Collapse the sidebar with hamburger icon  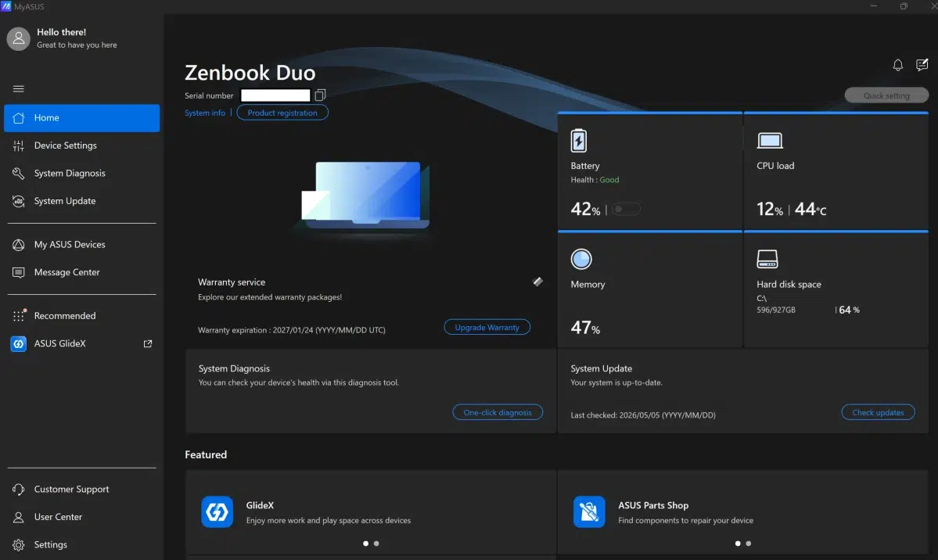point(19,88)
